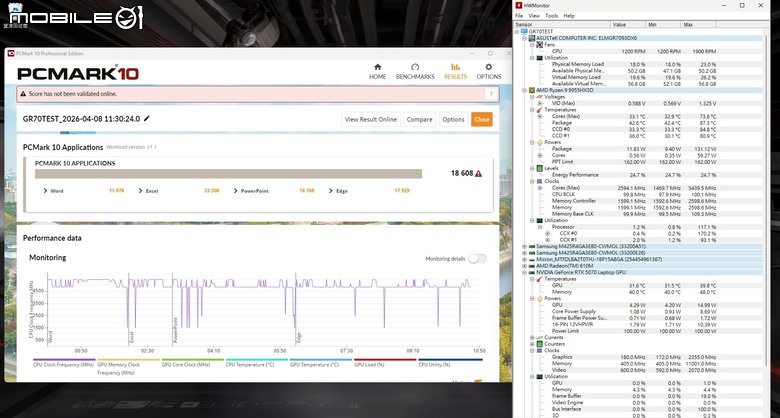Open the Options gear icon

pyautogui.click(x=488, y=67)
